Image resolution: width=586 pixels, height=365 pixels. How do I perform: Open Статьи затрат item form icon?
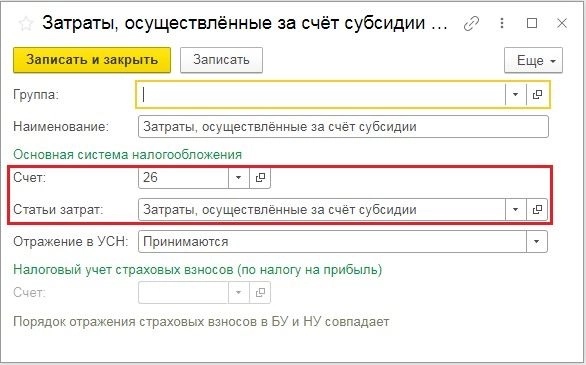pyautogui.click(x=537, y=210)
